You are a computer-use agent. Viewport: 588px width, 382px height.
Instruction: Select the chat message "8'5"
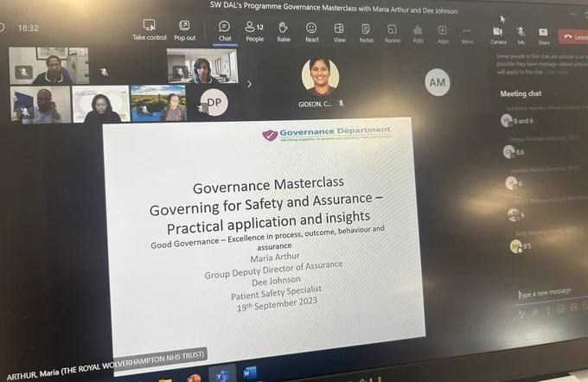click(x=527, y=246)
